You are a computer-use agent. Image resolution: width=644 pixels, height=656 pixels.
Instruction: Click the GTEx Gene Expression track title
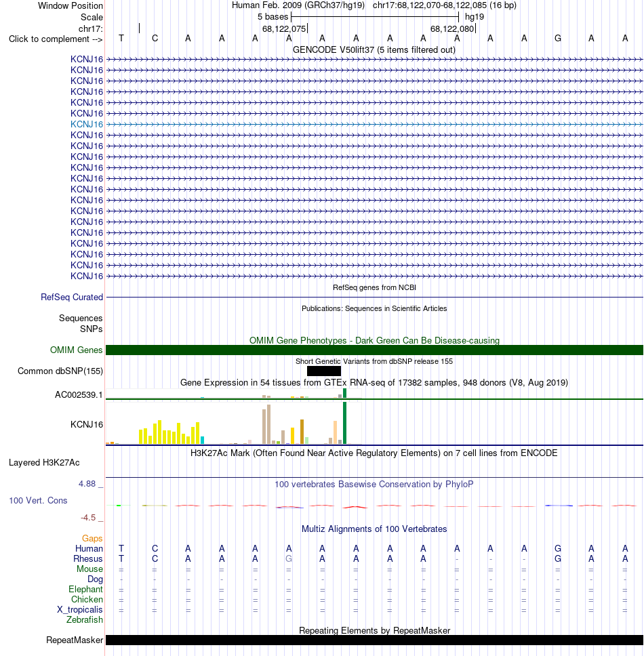coord(374,382)
